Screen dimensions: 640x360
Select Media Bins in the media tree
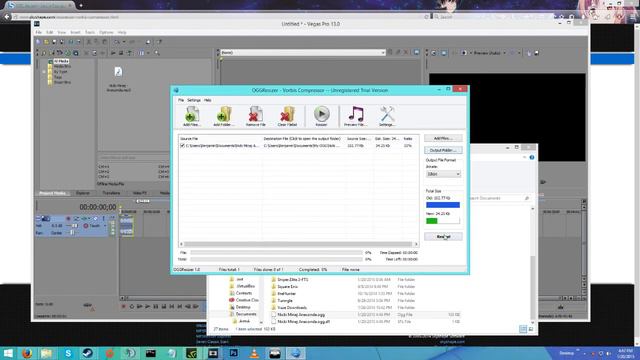62,66
